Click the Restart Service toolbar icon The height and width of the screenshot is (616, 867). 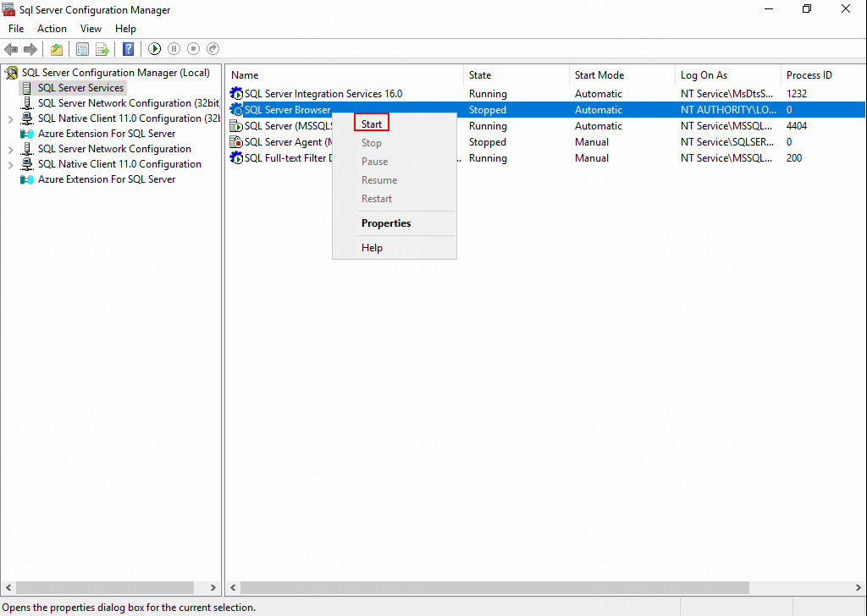point(213,49)
